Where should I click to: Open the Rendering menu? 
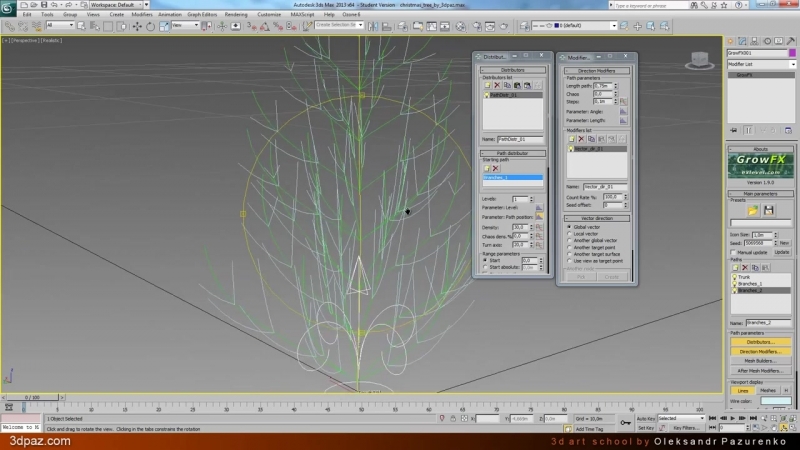pos(236,15)
